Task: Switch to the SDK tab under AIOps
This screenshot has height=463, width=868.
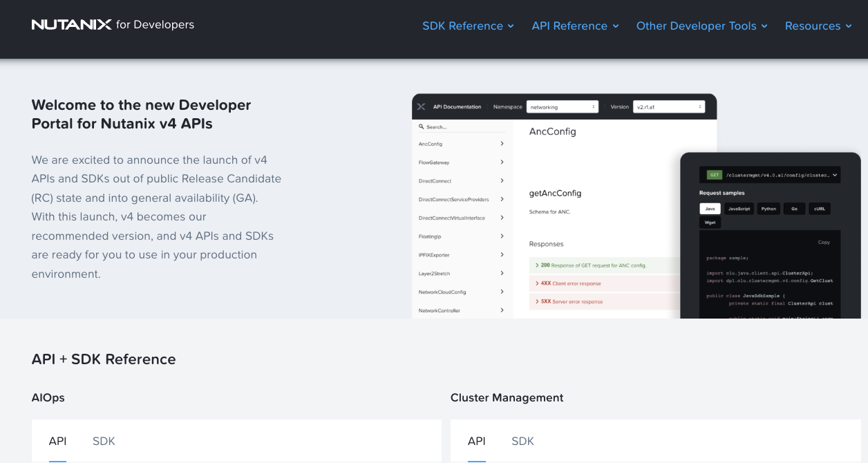Action: [x=104, y=441]
